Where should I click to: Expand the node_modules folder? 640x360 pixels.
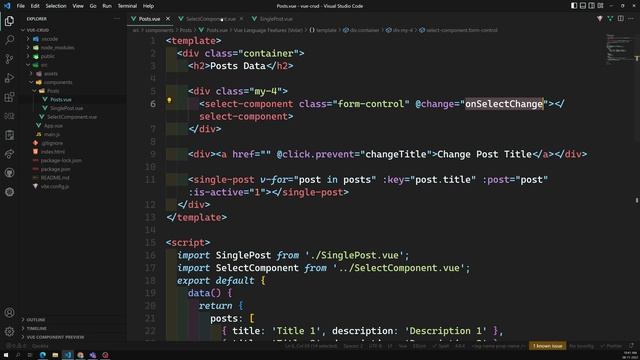click(x=57, y=47)
